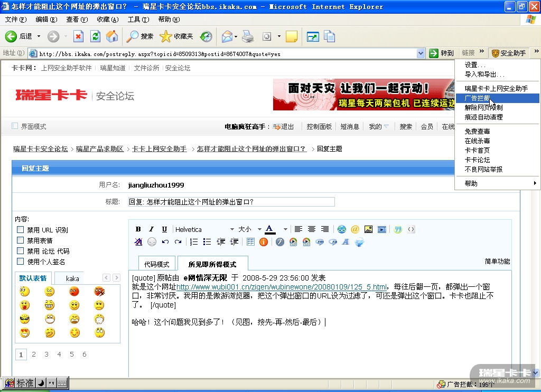Viewport: 541px width, 392px height.
Task: Pick font color A swatch
Action: pyautogui.click(x=270, y=229)
